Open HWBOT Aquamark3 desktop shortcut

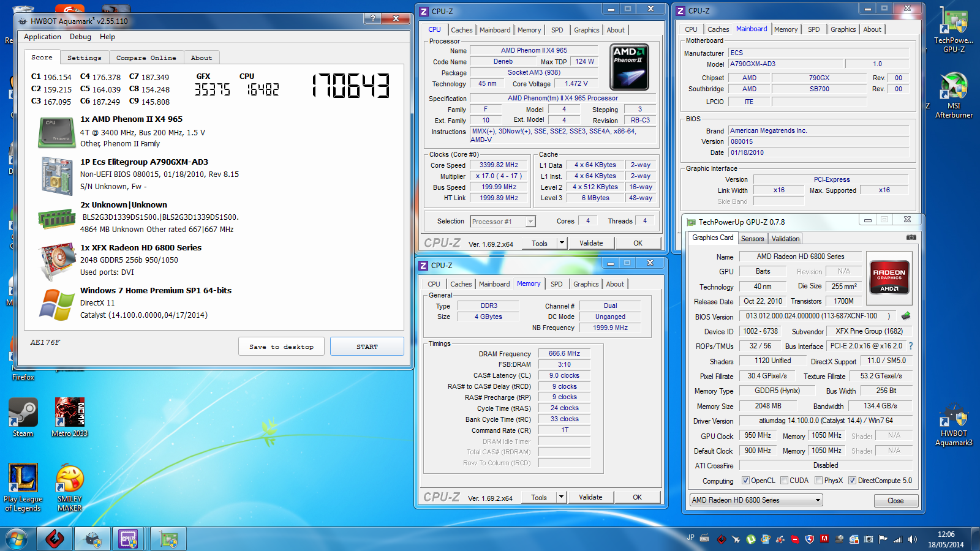click(954, 424)
